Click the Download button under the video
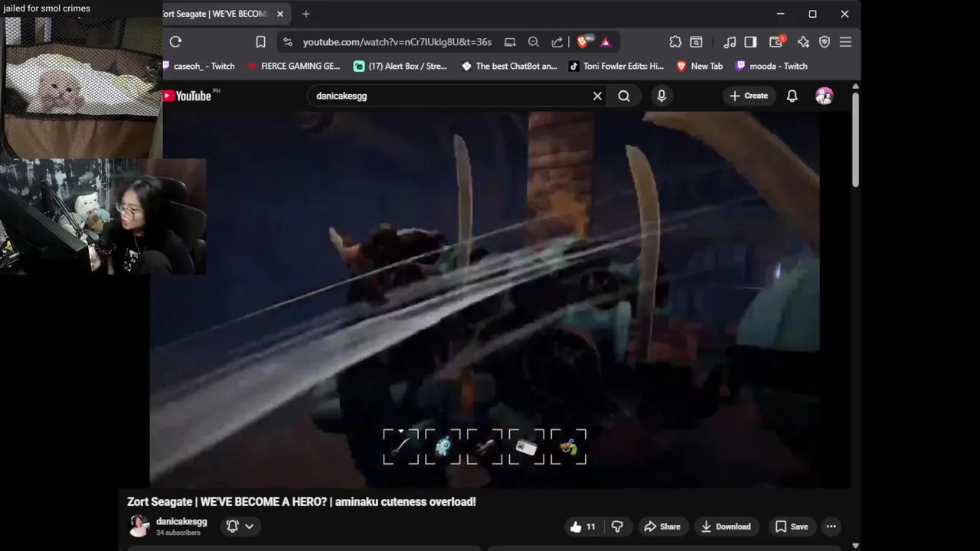 tap(726, 527)
